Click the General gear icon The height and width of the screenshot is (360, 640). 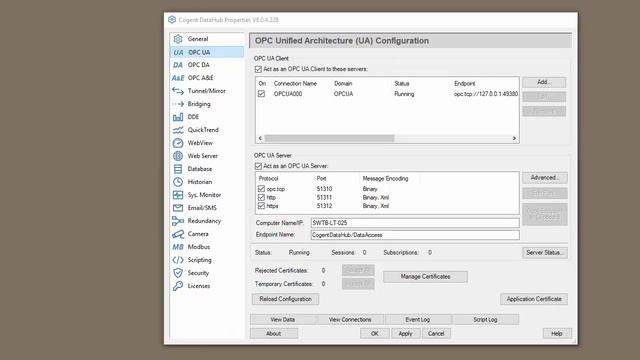[x=178, y=39]
